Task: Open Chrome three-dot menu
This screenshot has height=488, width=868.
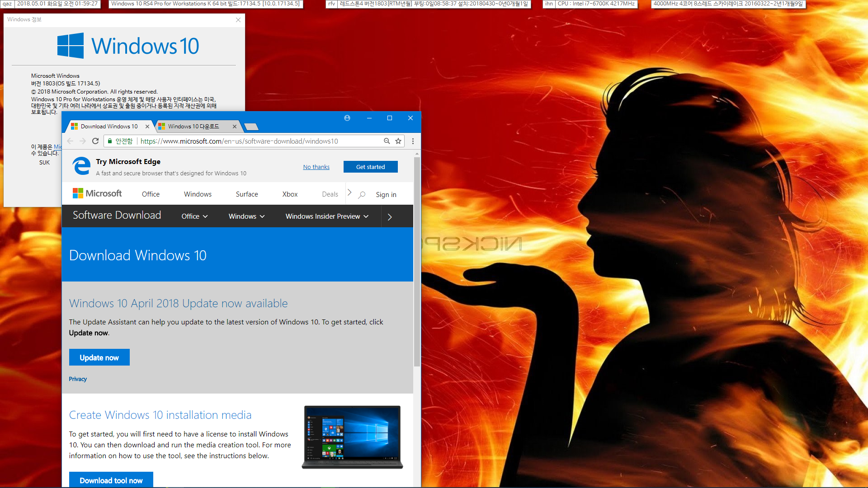Action: (413, 141)
